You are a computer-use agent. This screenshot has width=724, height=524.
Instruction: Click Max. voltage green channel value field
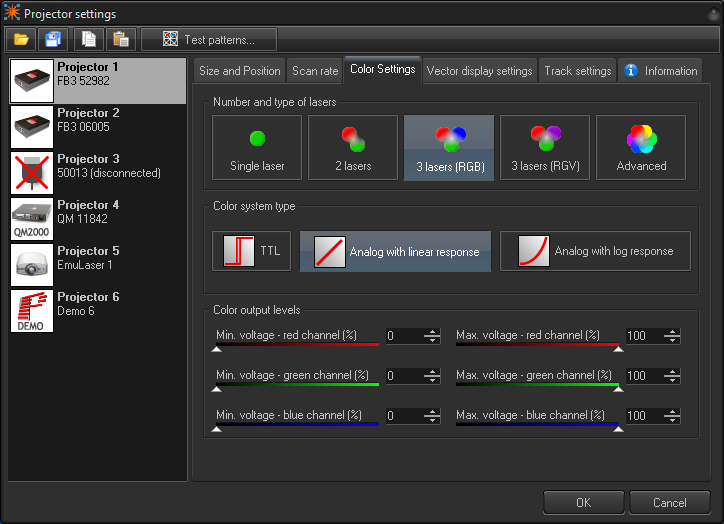point(645,376)
